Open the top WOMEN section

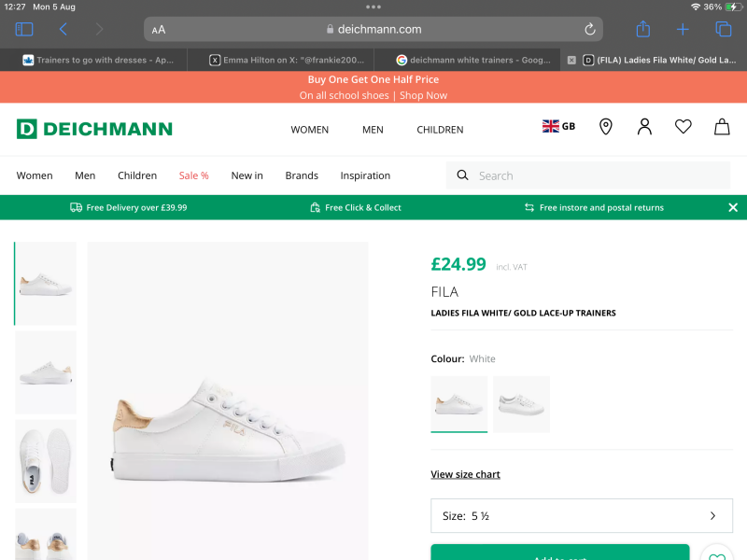pyautogui.click(x=310, y=130)
